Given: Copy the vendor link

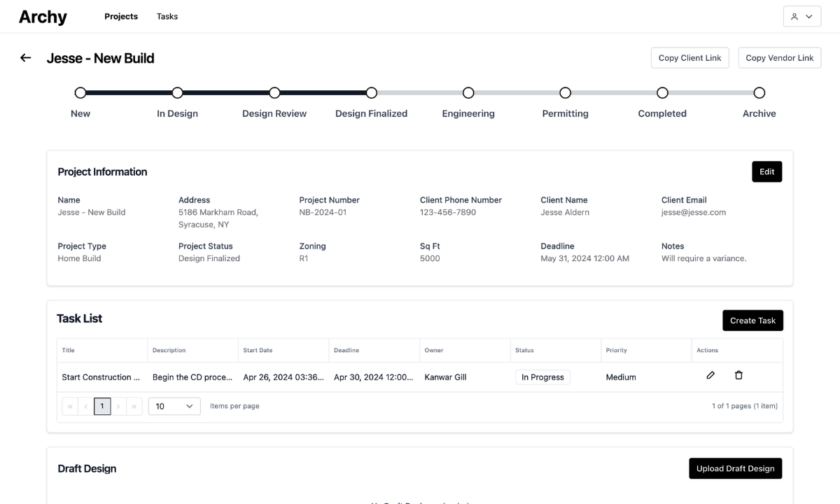Looking at the screenshot, I should pos(780,58).
